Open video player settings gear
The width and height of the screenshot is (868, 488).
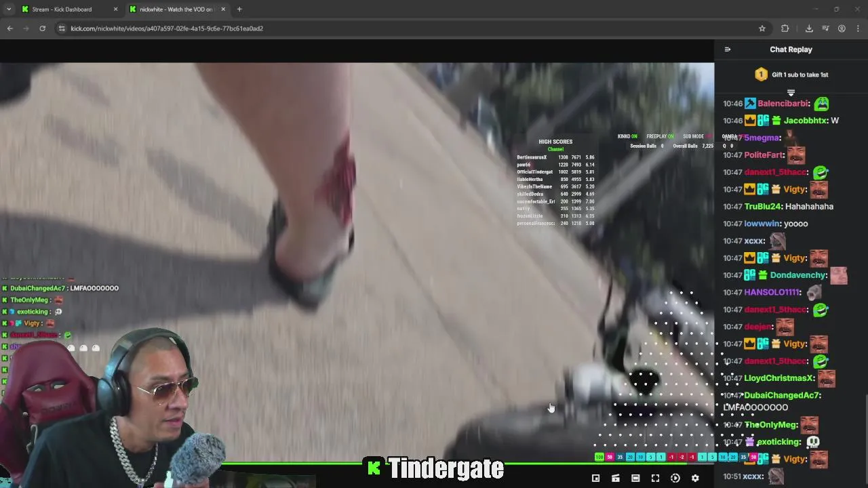(695, 479)
